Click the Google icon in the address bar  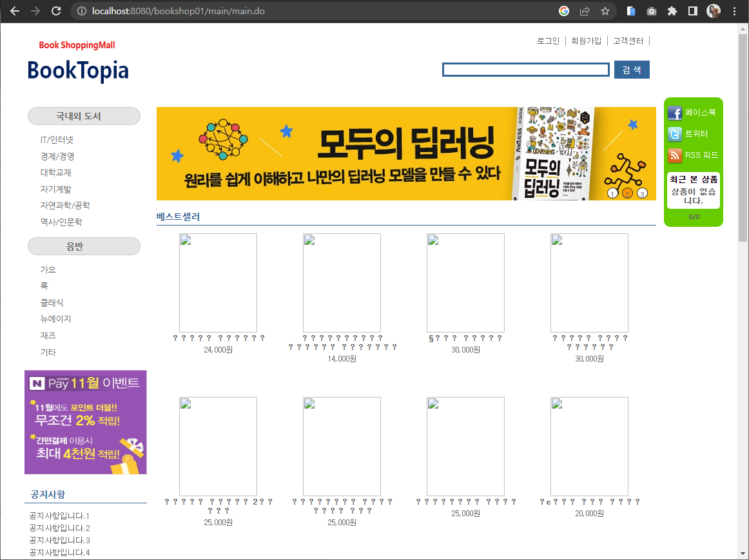click(x=564, y=11)
